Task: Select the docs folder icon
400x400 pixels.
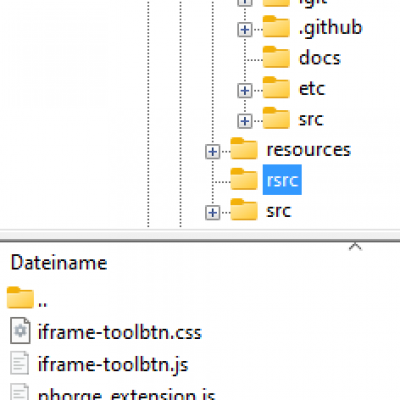Action: [276, 57]
